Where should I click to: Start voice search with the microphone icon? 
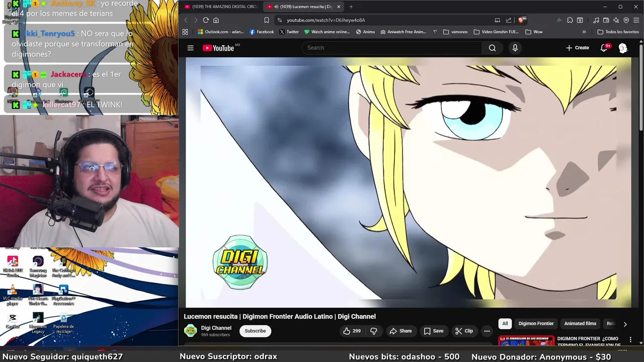pos(515,48)
